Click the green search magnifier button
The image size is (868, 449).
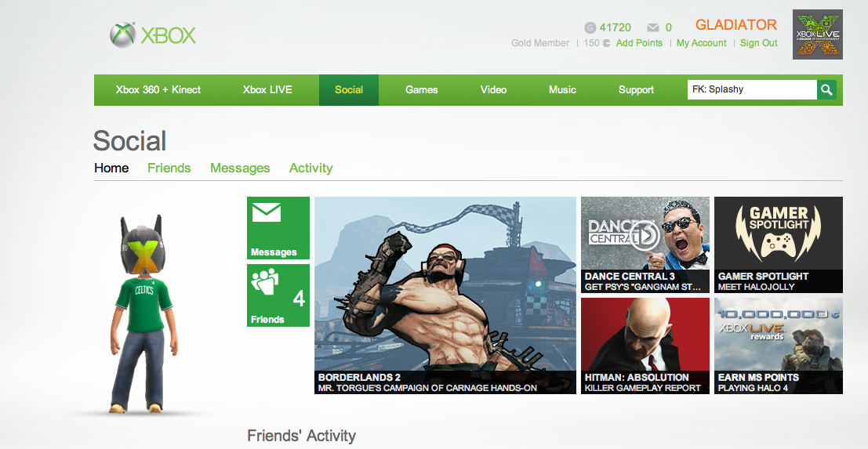tap(827, 89)
